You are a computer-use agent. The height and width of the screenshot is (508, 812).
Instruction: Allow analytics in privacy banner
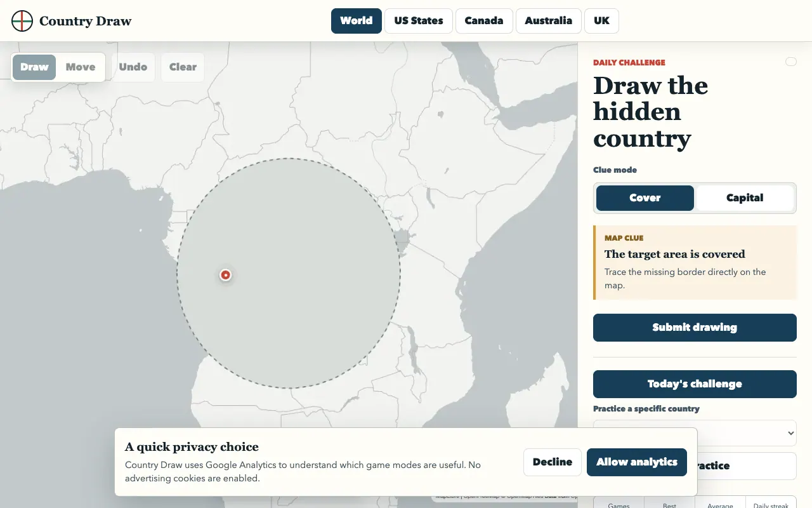coord(637,462)
